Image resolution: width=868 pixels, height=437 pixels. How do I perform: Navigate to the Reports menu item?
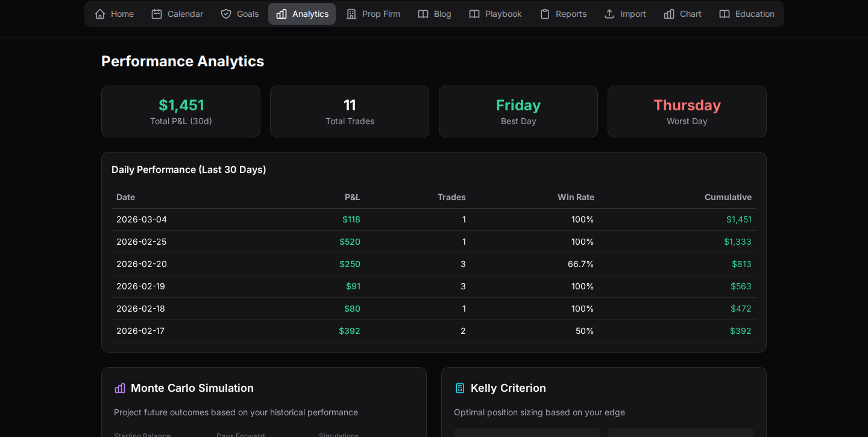(x=563, y=13)
